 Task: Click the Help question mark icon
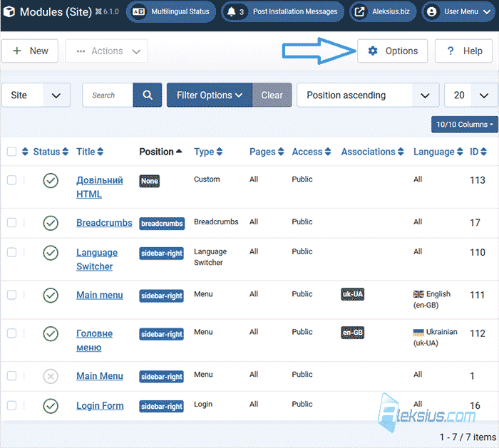451,51
